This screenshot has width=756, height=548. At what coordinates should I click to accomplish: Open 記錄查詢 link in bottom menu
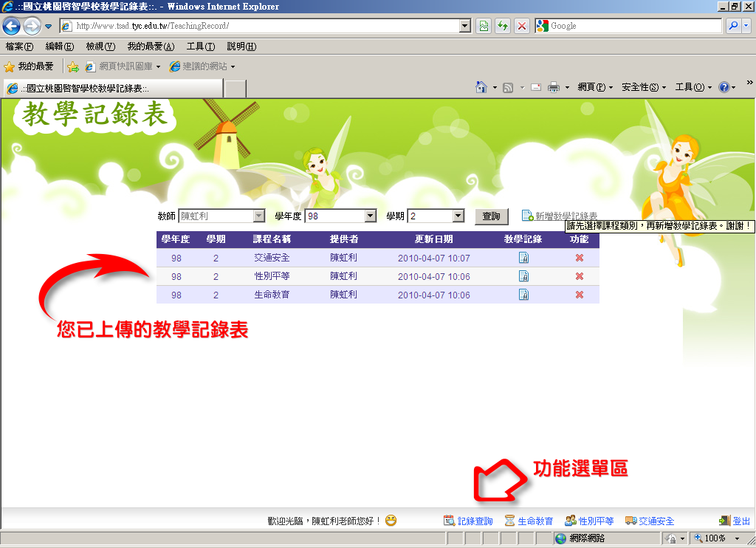coord(468,521)
